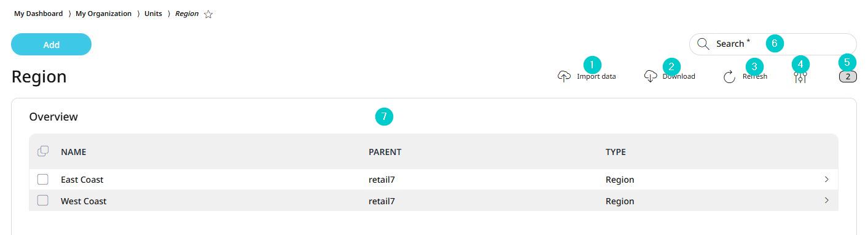The image size is (868, 235).
Task: Expand the East Coast row chevron
Action: pos(826,180)
